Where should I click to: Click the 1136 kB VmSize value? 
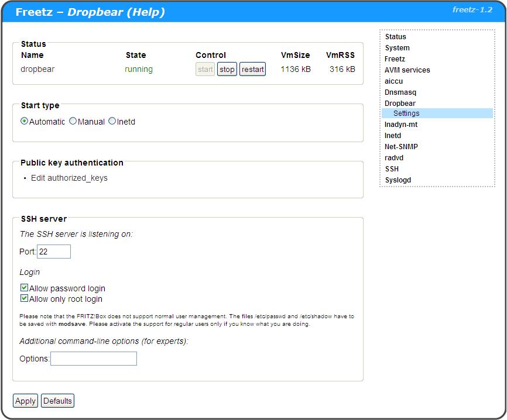point(296,69)
